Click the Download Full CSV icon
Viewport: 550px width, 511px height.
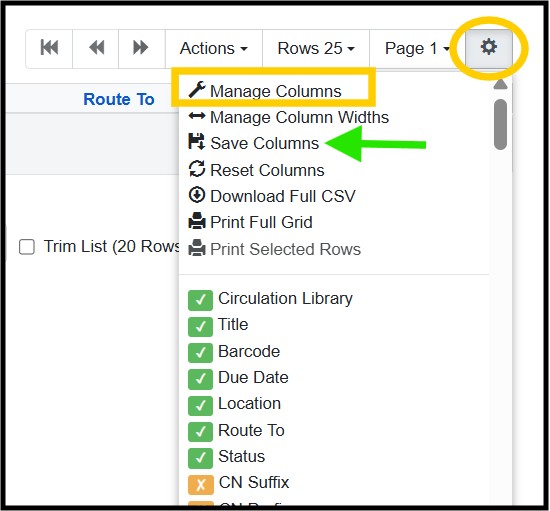point(197,195)
